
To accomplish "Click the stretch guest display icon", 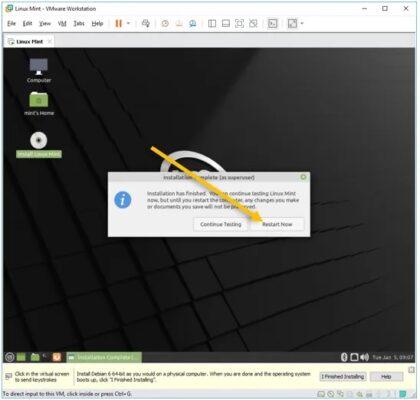I will pos(292,23).
